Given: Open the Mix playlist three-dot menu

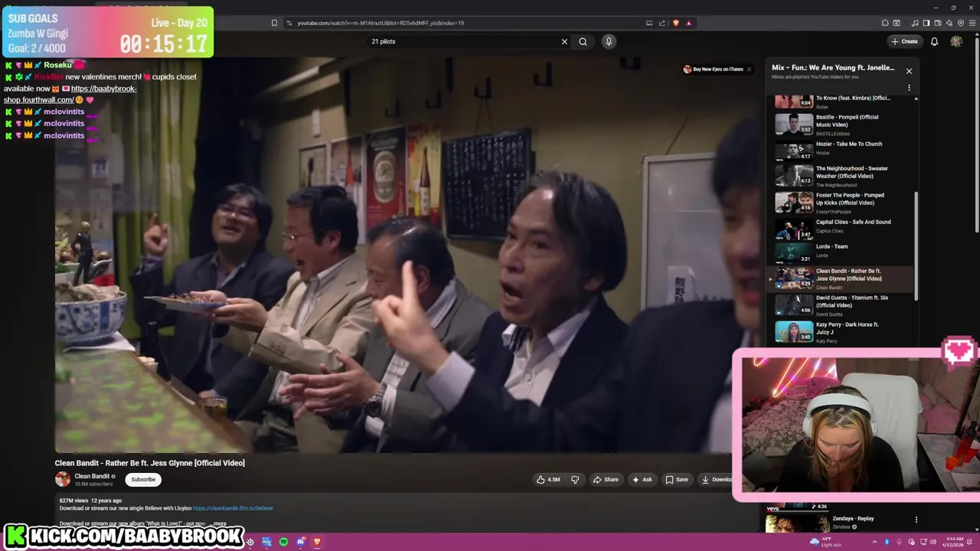Looking at the screenshot, I should [x=909, y=87].
